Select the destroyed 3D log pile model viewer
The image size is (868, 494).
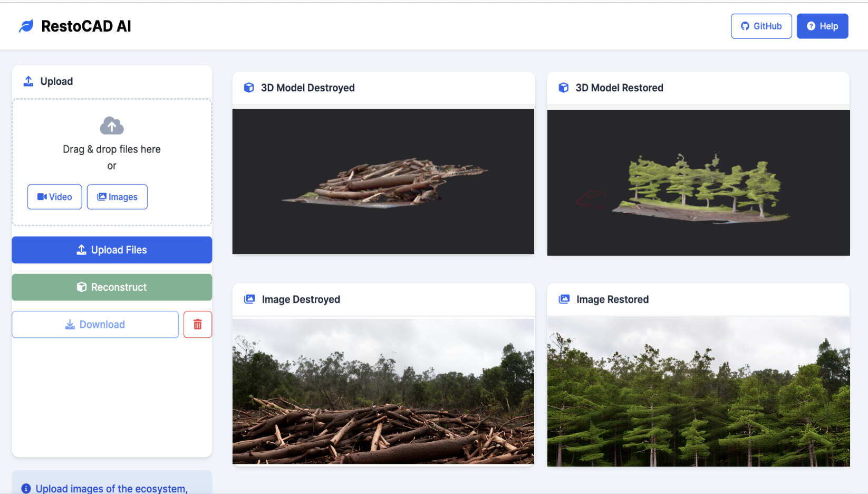tap(383, 181)
